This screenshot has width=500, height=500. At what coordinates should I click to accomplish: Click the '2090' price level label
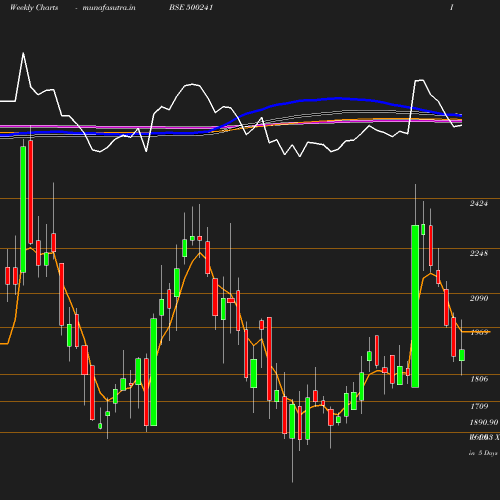(479, 298)
